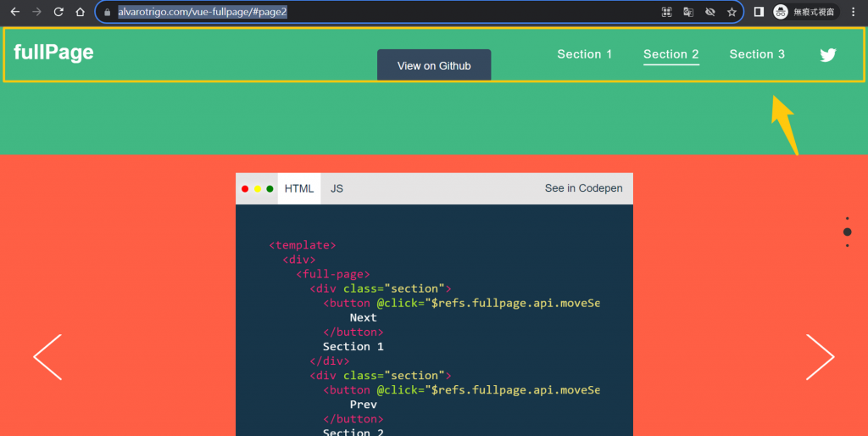Jump to Section 3
This screenshot has height=436, width=868.
[x=757, y=54]
